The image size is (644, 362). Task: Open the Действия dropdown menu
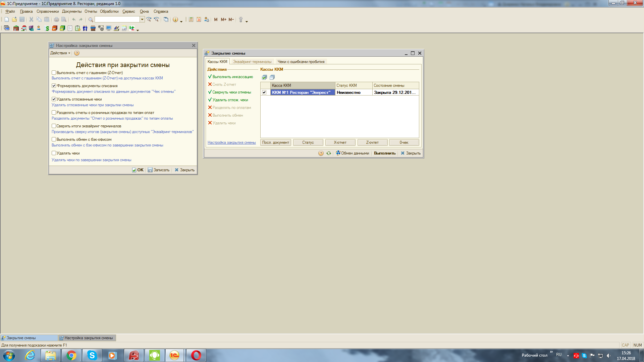pos(60,53)
